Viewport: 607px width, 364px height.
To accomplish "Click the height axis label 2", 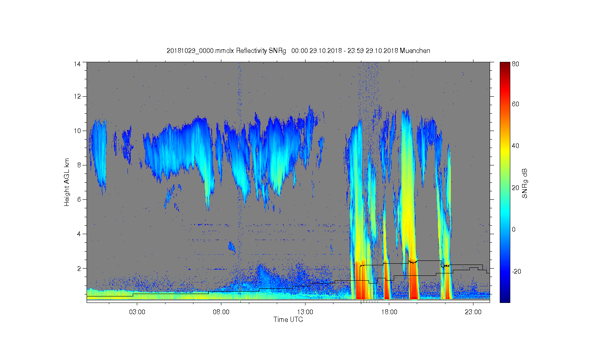I will click(79, 268).
